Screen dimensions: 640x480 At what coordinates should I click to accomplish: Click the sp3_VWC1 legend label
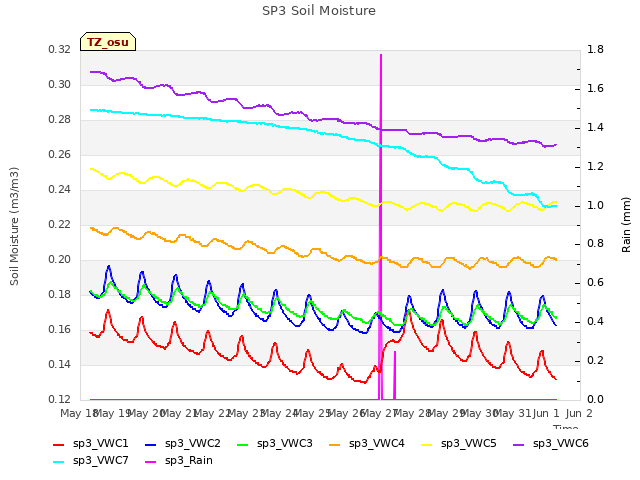click(x=100, y=443)
